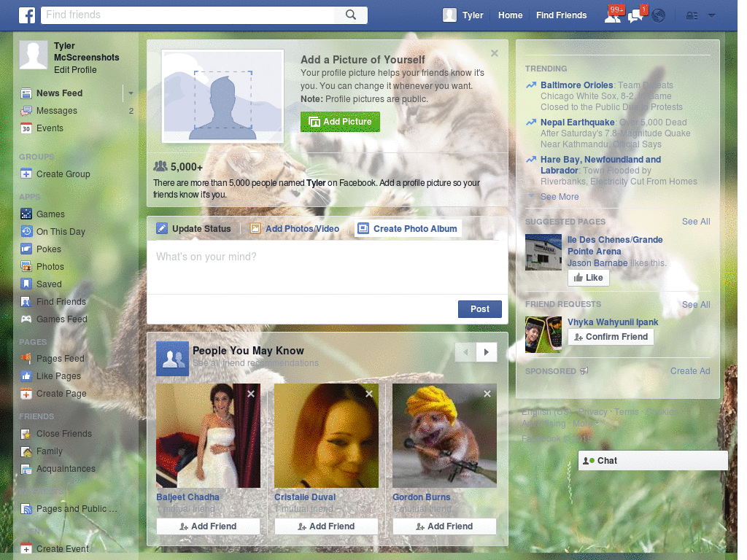This screenshot has height=560, width=747.
Task: Click the Find friends search field
Action: coord(188,15)
